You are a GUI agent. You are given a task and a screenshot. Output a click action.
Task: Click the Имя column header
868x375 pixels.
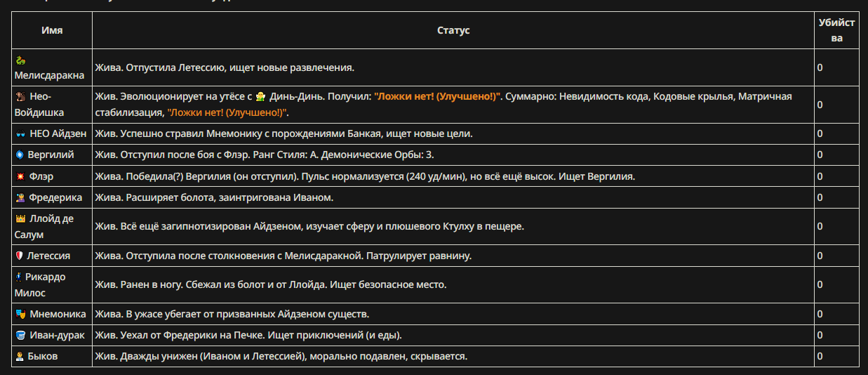(52, 30)
